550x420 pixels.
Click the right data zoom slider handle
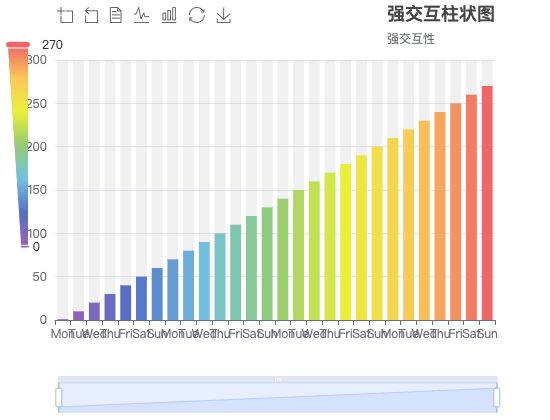(x=497, y=397)
